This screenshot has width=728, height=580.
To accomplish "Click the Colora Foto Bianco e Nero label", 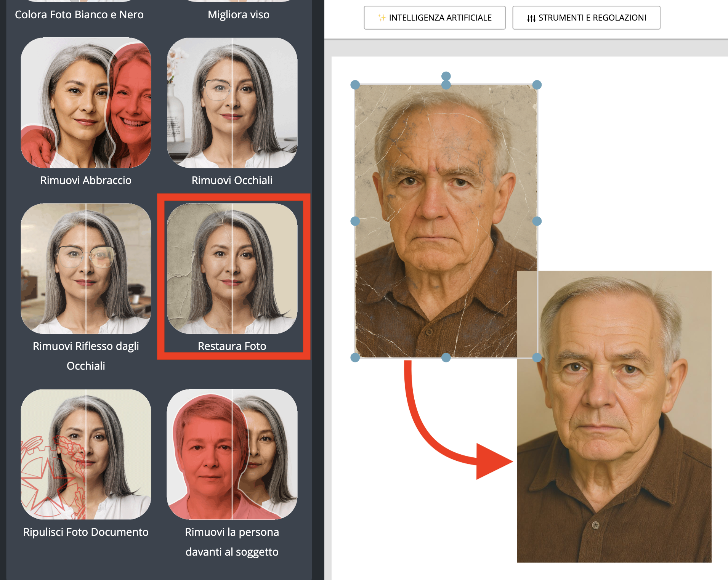I will [79, 14].
